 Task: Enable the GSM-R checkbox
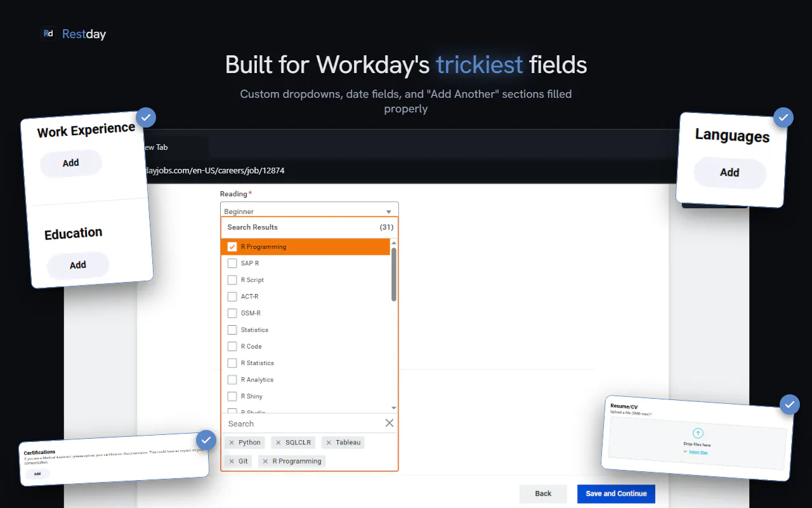[232, 313]
